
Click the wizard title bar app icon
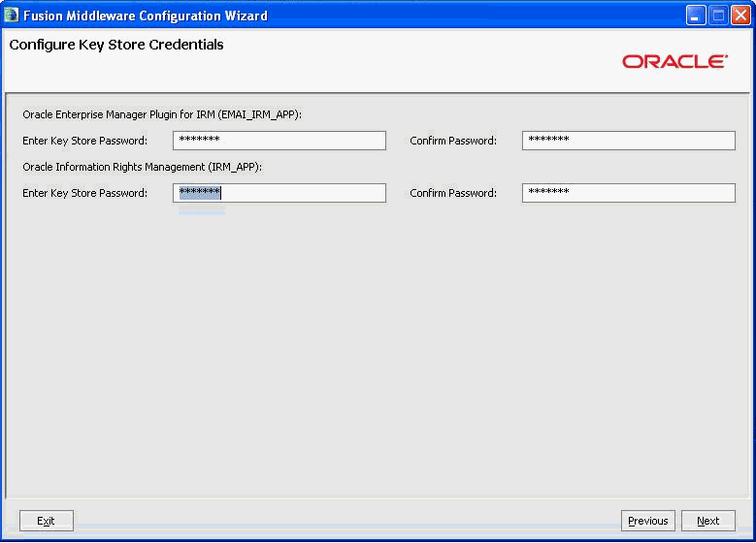tap(11, 15)
